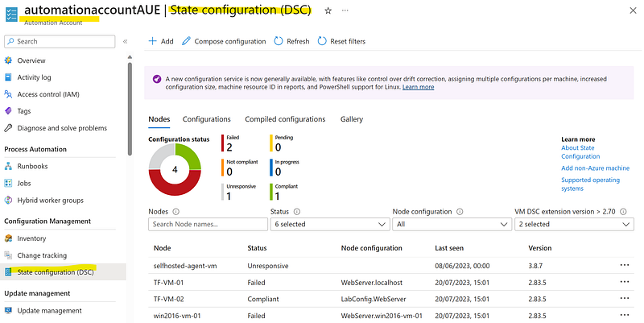The image size is (644, 323).
Task: Click the info icon next to Status
Action: click(297, 212)
